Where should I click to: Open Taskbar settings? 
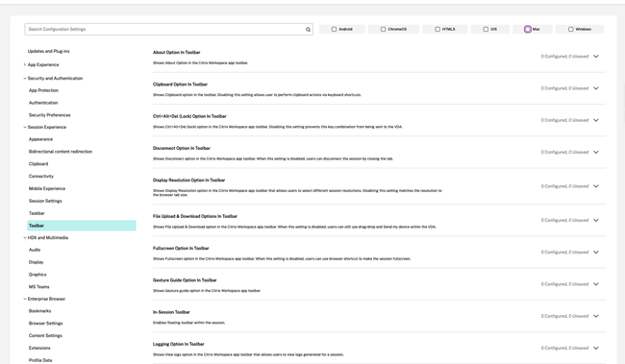[37, 213]
